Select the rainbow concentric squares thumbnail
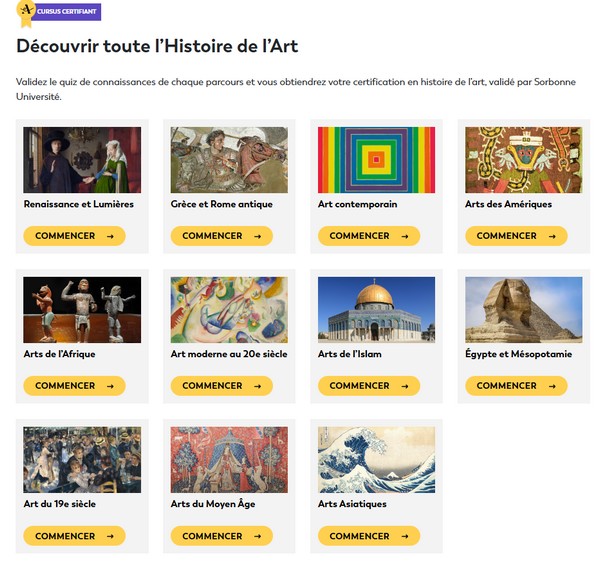 pyautogui.click(x=377, y=160)
